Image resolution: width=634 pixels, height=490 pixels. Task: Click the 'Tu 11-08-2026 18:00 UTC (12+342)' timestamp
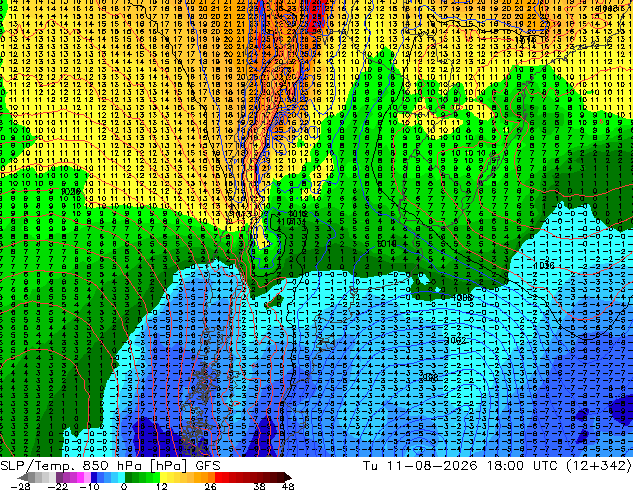point(497,466)
